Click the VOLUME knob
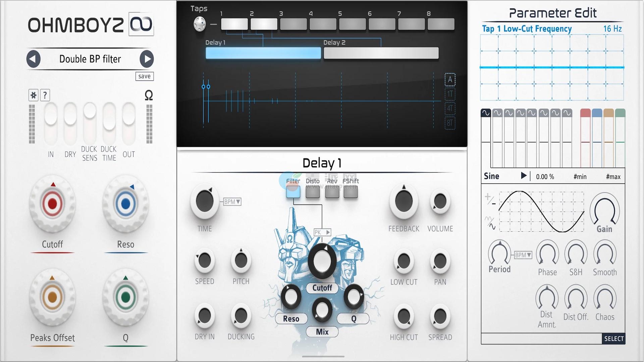Screen dimensions: 644x362 click(440, 201)
